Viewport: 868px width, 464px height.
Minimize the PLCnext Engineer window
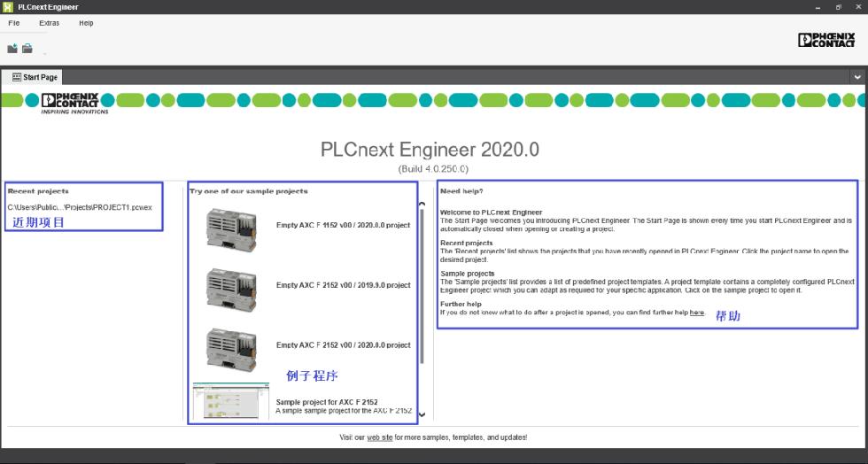[818, 7]
